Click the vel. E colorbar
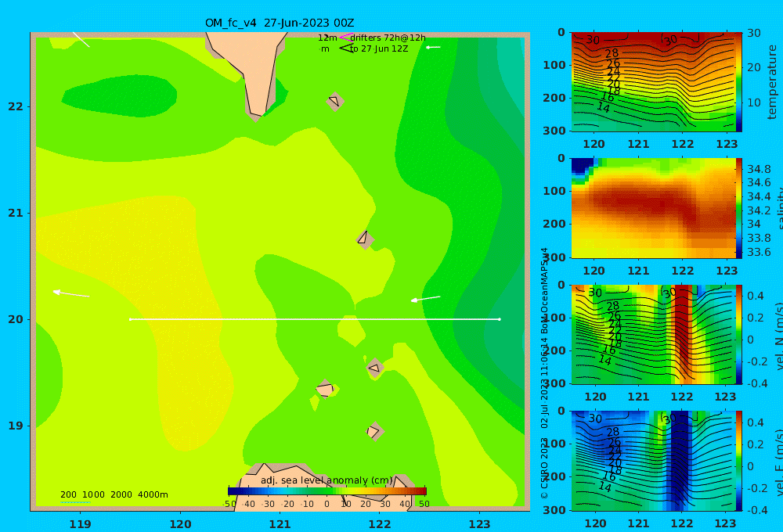 [x=739, y=461]
